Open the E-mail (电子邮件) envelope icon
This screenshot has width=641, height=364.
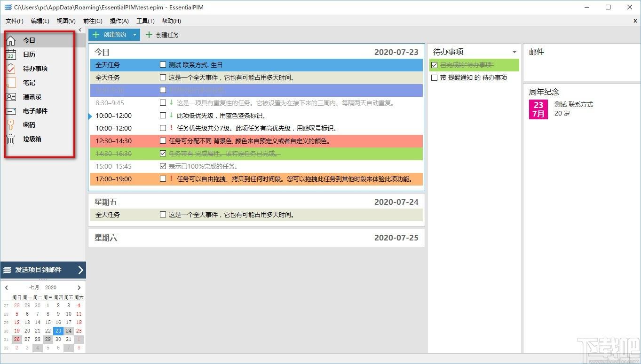(11, 111)
